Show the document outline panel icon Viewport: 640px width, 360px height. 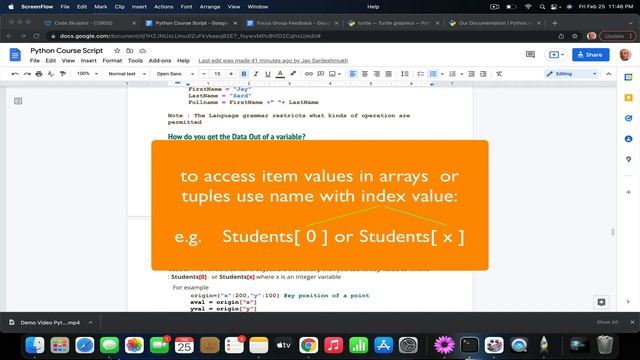point(18,101)
